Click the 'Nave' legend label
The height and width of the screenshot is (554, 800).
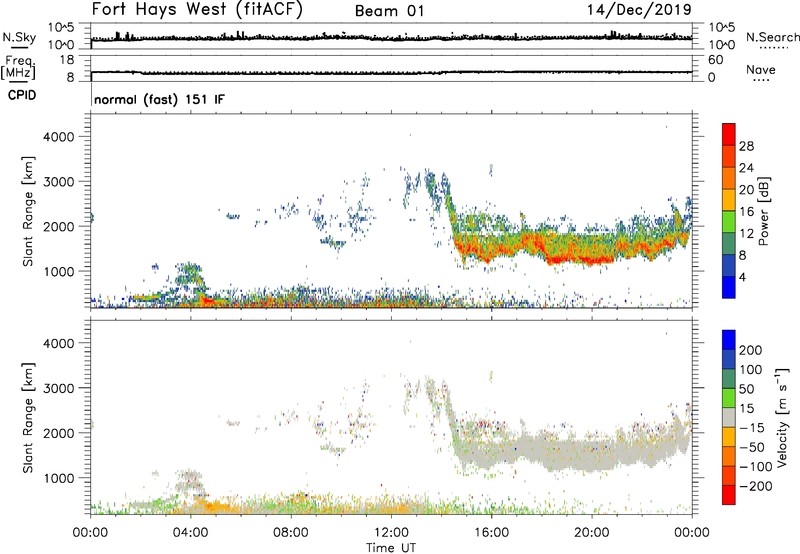pyautogui.click(x=761, y=69)
